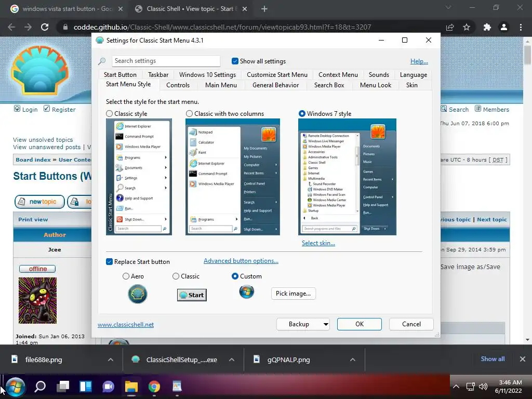Switch to the Main Menu tab
The image size is (532, 399).
221,85
